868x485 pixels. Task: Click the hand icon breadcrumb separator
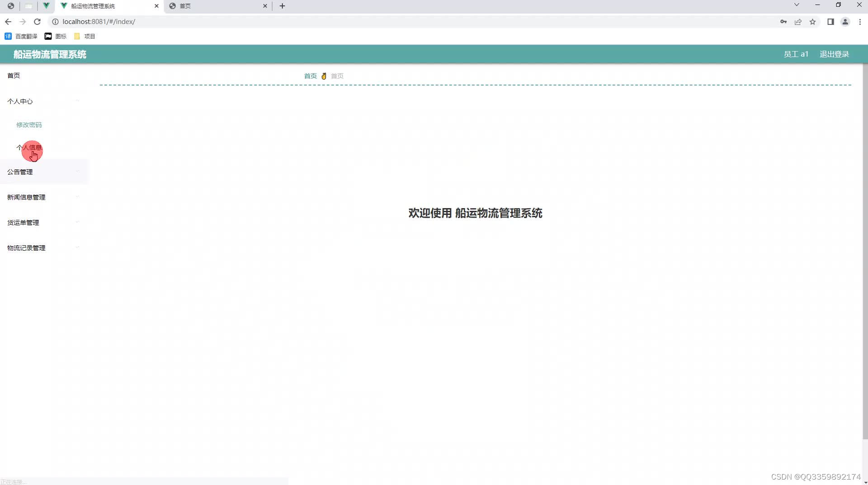[x=324, y=76]
